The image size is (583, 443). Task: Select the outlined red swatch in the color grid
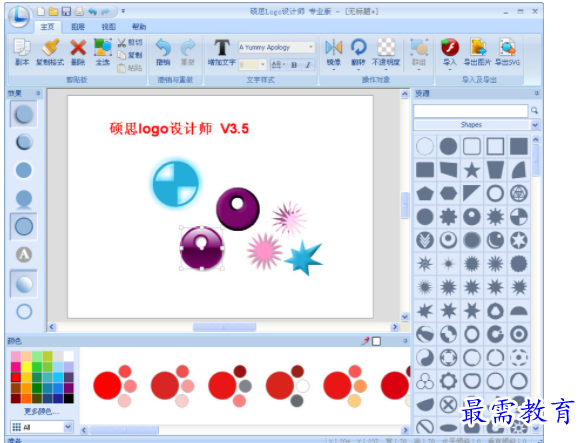(x=16, y=378)
